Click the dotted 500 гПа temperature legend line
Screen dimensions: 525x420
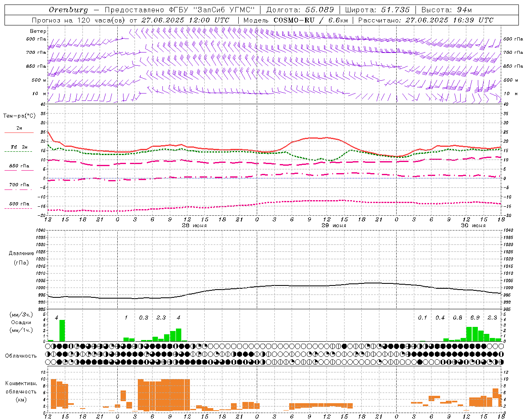pos(18,208)
